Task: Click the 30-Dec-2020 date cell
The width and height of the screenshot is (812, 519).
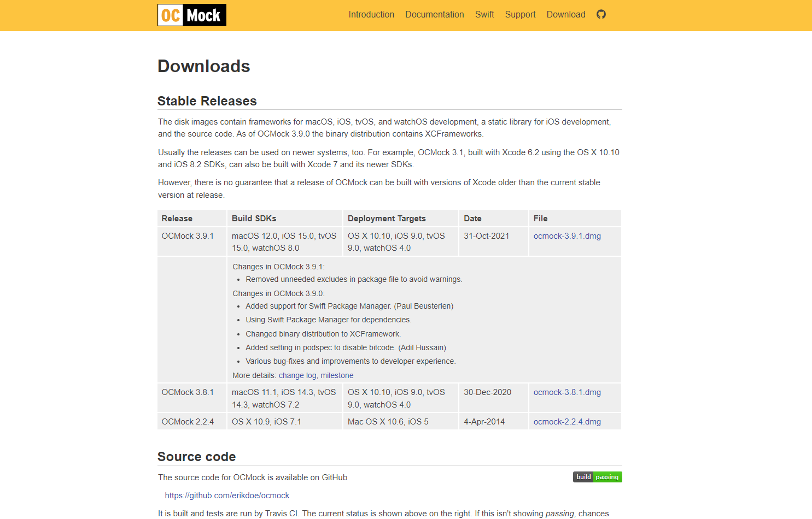Action: pyautogui.click(x=494, y=398)
